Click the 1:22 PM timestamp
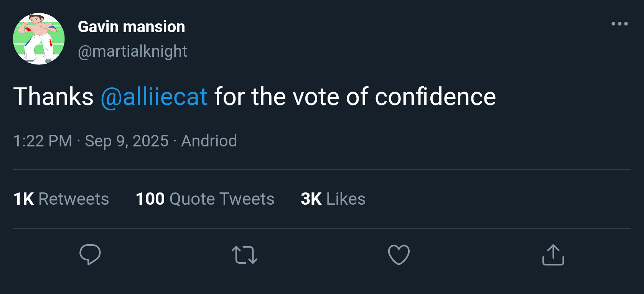 43,141
